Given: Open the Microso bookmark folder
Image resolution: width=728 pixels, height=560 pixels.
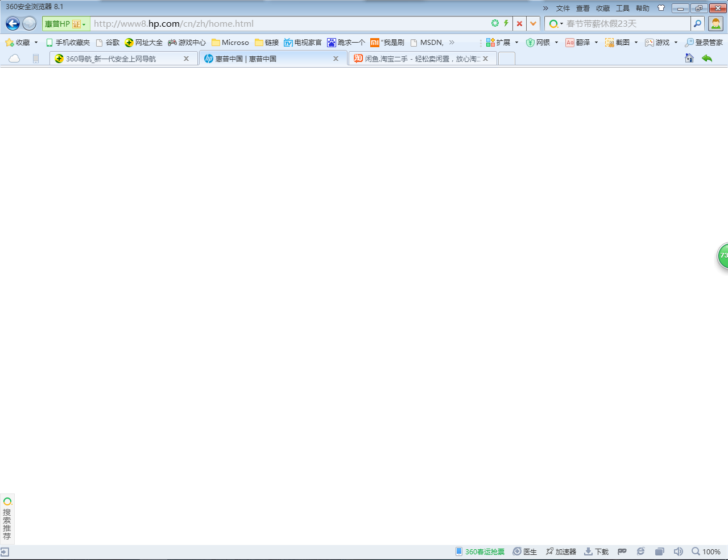Looking at the screenshot, I should point(230,43).
